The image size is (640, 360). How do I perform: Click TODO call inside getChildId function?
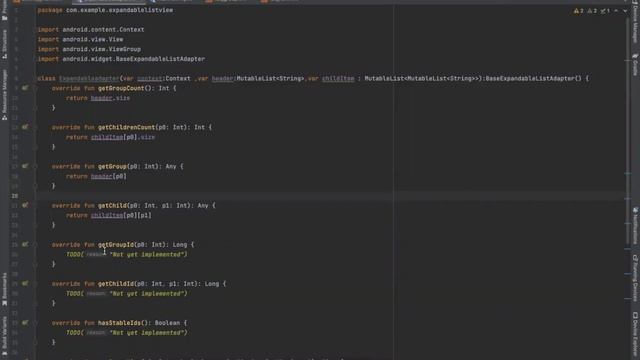point(127,293)
